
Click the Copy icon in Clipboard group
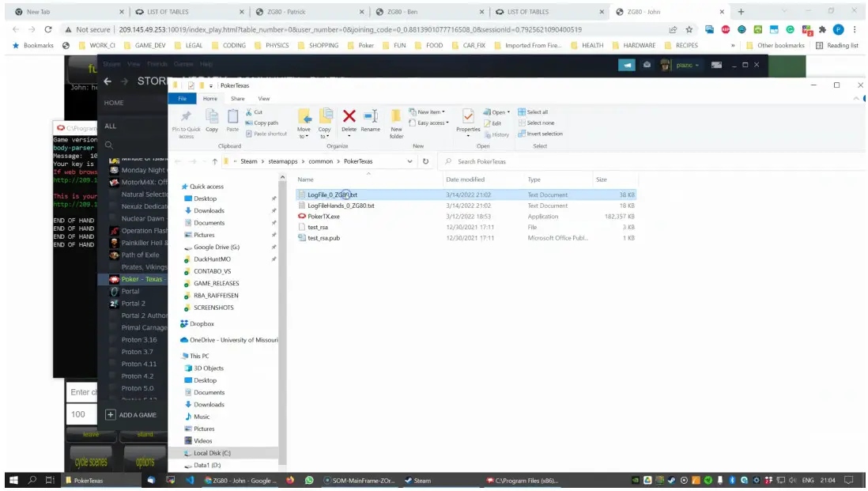212,119
